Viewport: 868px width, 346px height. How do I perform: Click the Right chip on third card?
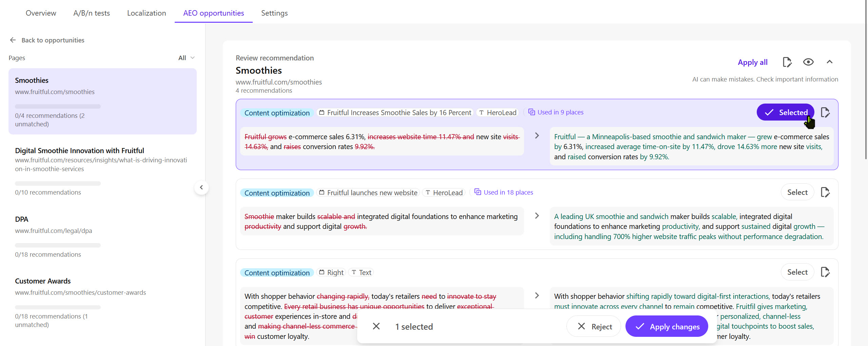331,272
